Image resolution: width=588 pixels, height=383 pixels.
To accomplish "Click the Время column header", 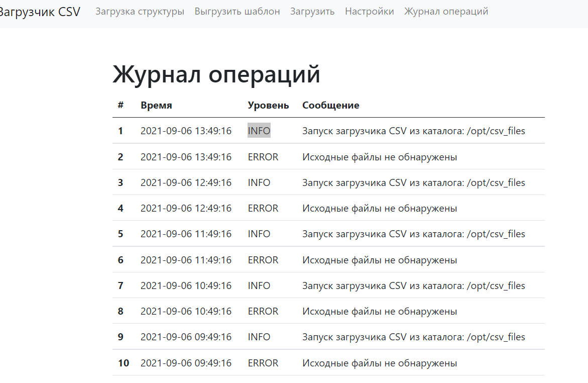I will click(x=156, y=105).
